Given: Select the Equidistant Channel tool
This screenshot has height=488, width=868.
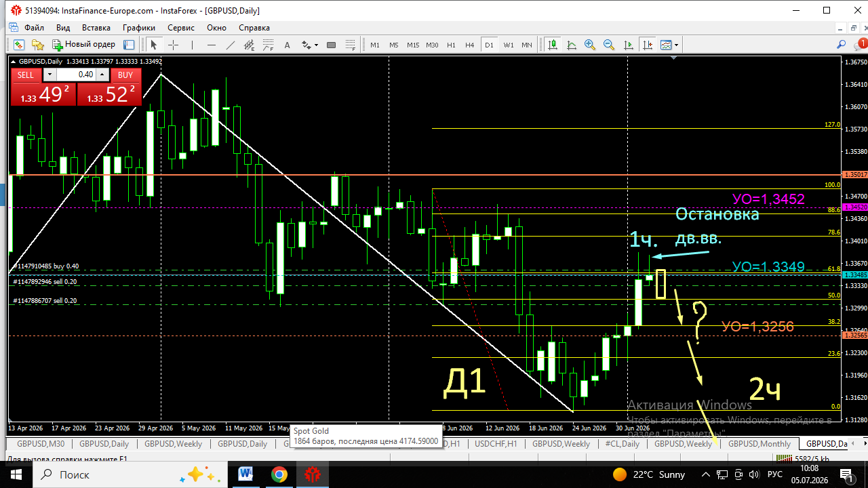Looking at the screenshot, I should tap(250, 45).
